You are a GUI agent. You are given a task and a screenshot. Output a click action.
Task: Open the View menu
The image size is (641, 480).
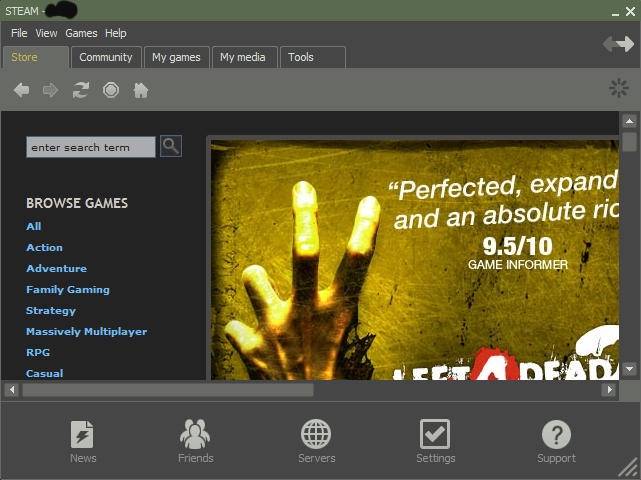46,33
